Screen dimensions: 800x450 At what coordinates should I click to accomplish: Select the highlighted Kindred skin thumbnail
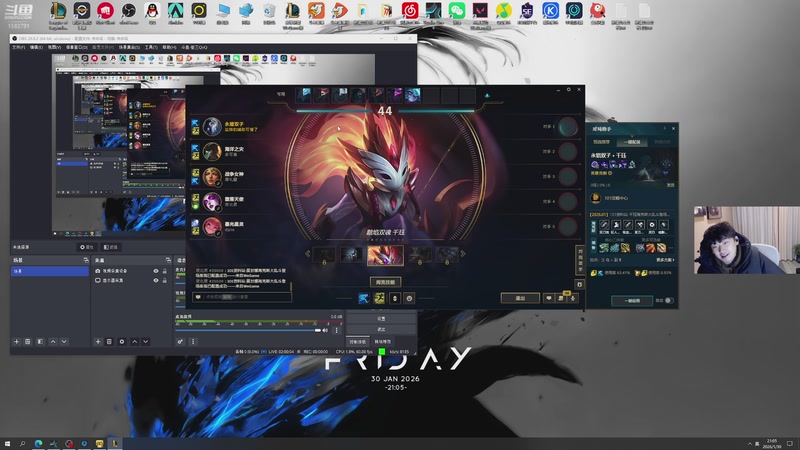385,256
